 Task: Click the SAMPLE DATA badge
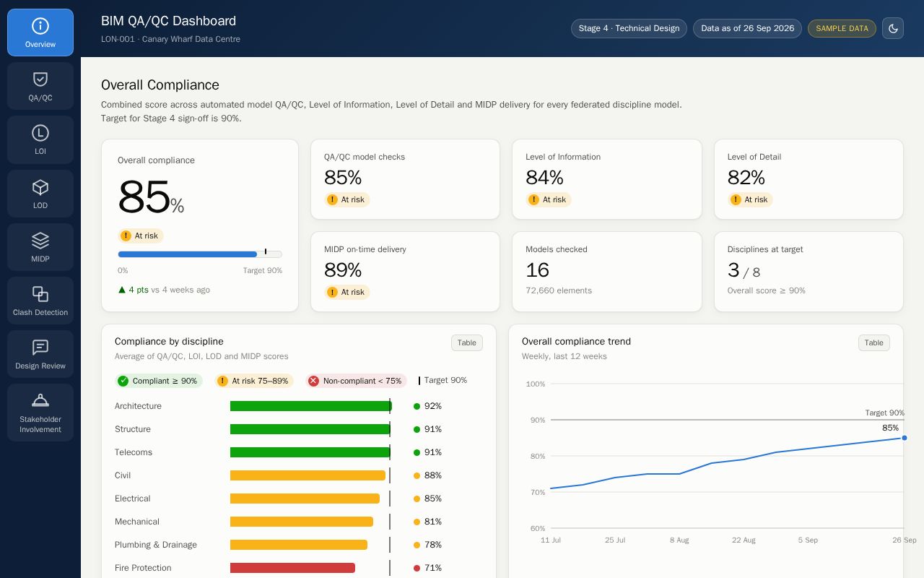click(842, 28)
